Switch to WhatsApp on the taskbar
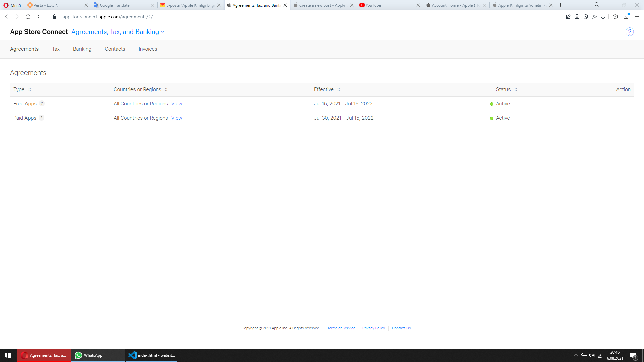Viewport: 644px width, 362px height. (98, 355)
